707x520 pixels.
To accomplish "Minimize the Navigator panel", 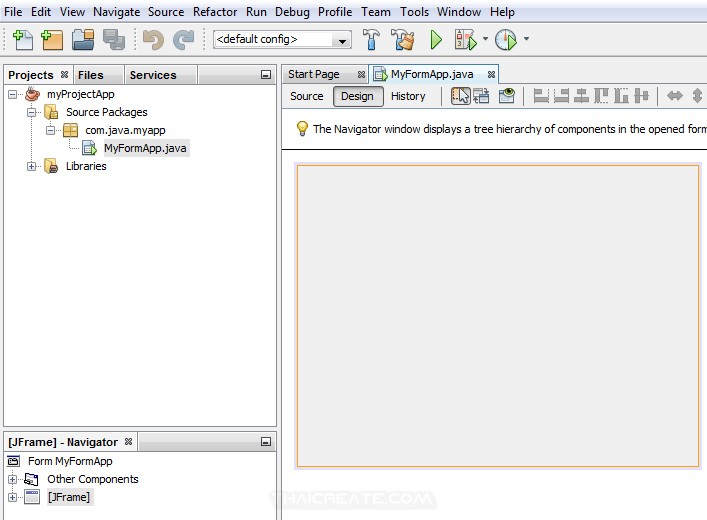I will [266, 442].
